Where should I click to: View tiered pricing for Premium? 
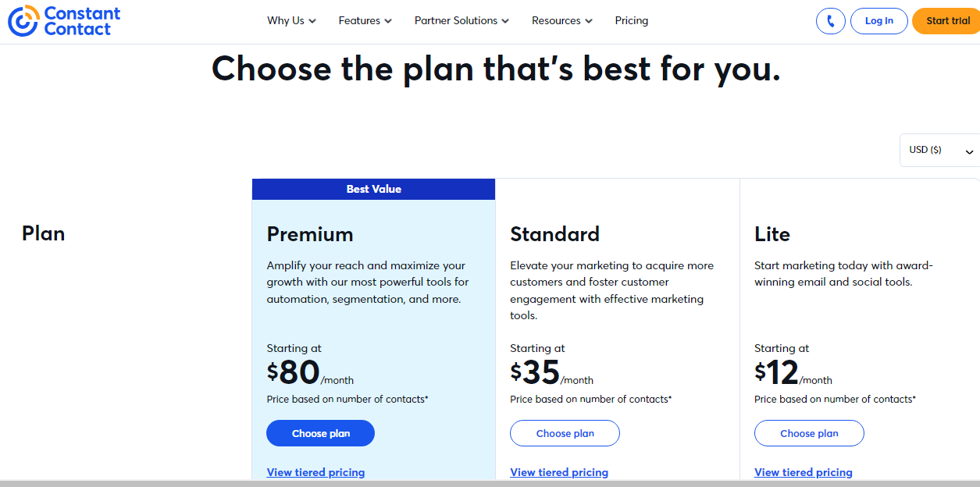(315, 472)
